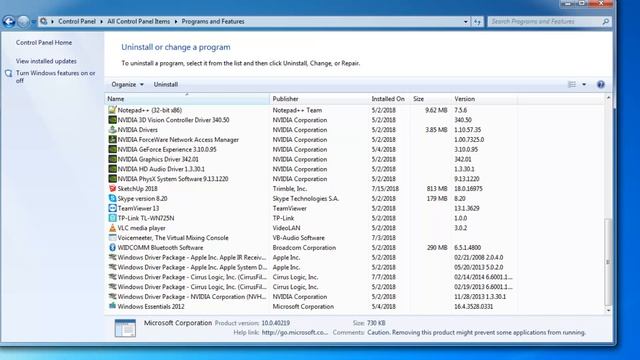Click the Skype version 8.20 icon
Image resolution: width=640 pixels, height=360 pixels.
click(112, 198)
